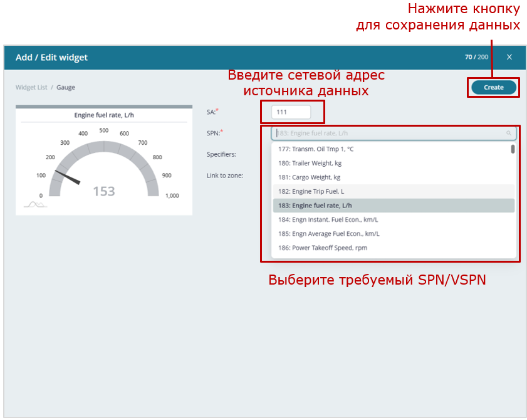
Task: Close the Add / Edit widget dialog
Action: click(x=509, y=57)
